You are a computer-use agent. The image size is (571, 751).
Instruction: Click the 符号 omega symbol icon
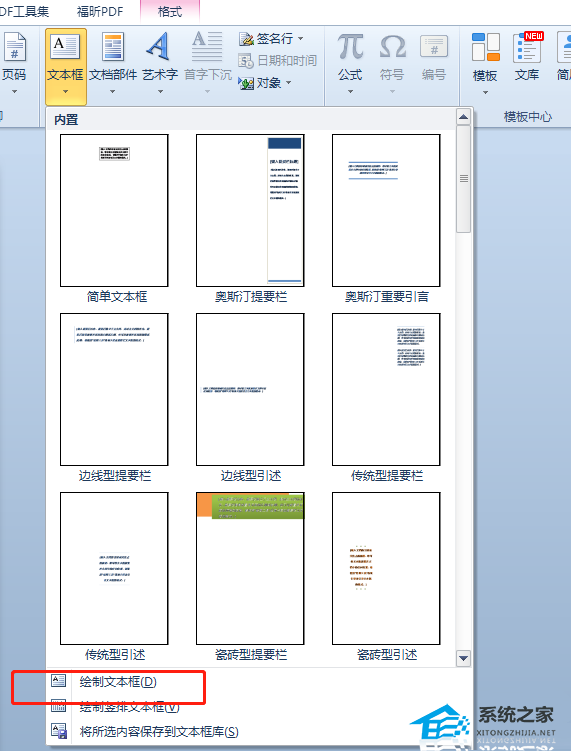click(x=393, y=47)
